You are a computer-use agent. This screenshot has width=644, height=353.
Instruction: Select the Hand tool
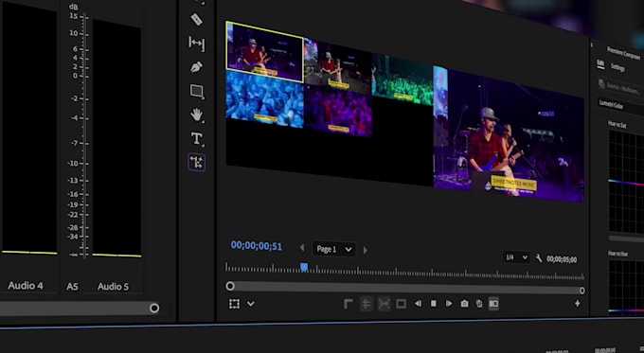click(x=197, y=115)
